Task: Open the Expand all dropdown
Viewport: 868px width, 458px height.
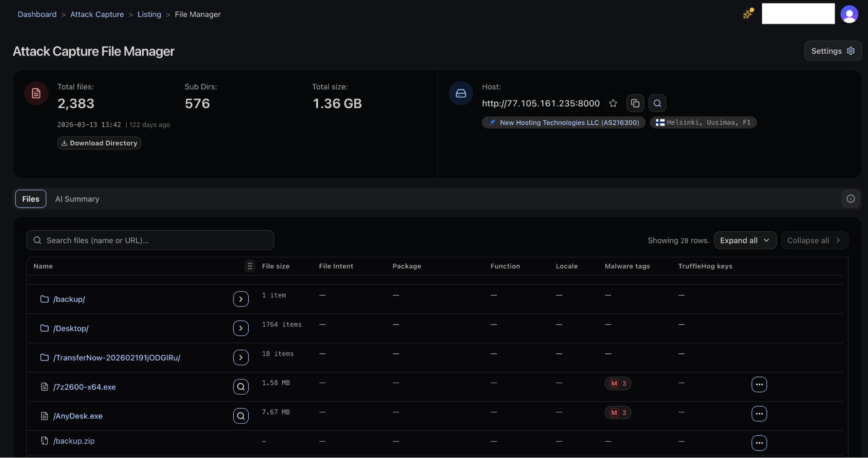Action: 745,241
